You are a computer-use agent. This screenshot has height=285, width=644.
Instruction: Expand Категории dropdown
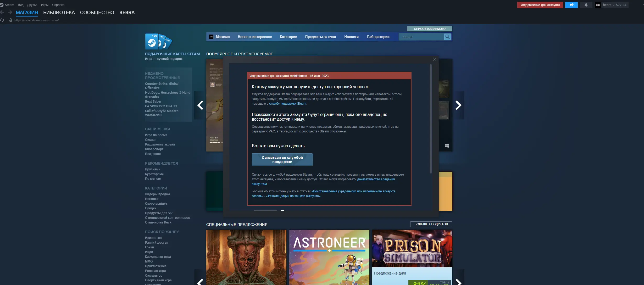[288, 37]
